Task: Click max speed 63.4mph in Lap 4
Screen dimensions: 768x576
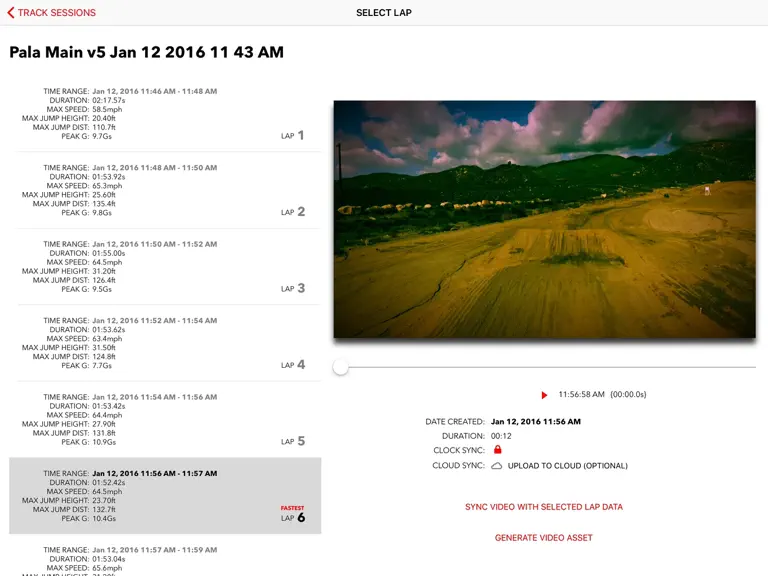Action: 107,338
